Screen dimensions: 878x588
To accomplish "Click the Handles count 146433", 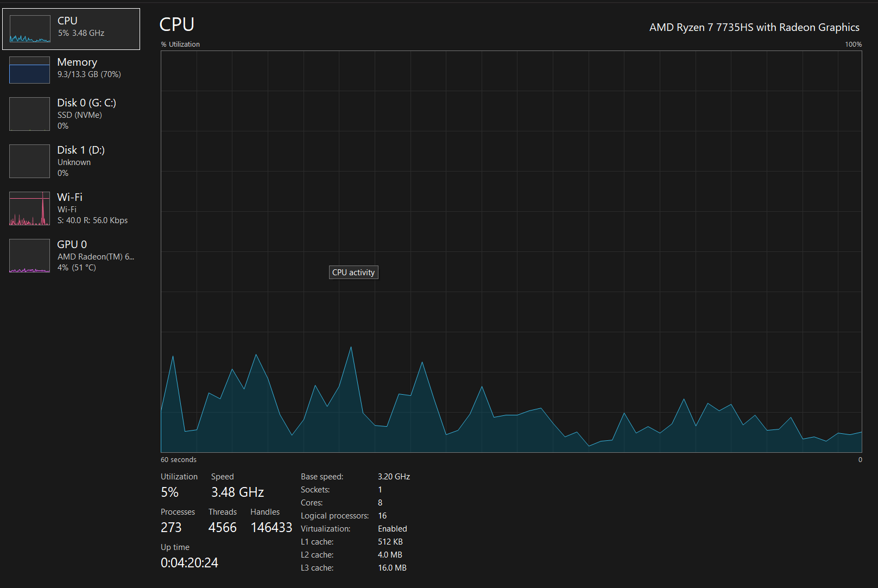I will pos(271,528).
